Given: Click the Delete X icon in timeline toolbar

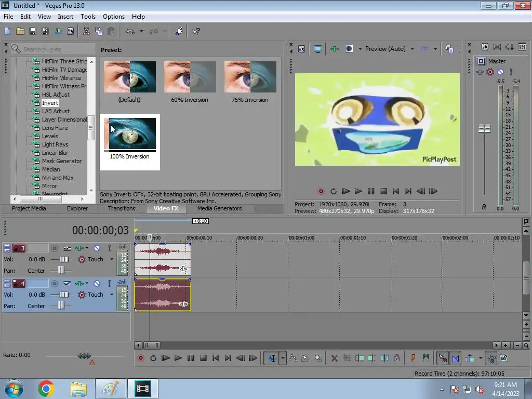Looking at the screenshot, I should click(x=334, y=358).
